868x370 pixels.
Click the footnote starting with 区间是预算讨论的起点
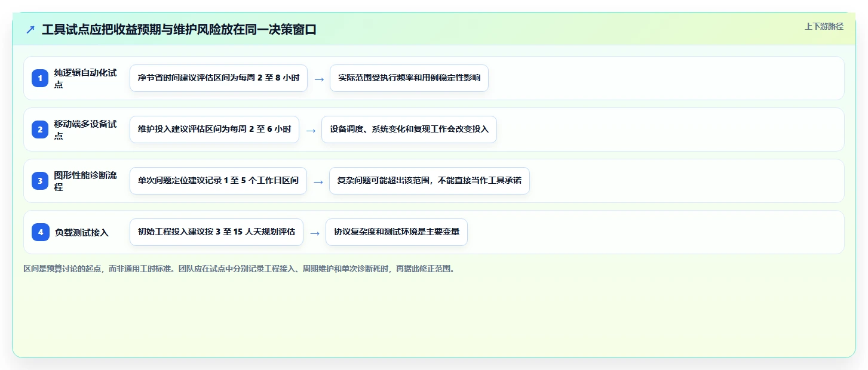[x=240, y=269]
